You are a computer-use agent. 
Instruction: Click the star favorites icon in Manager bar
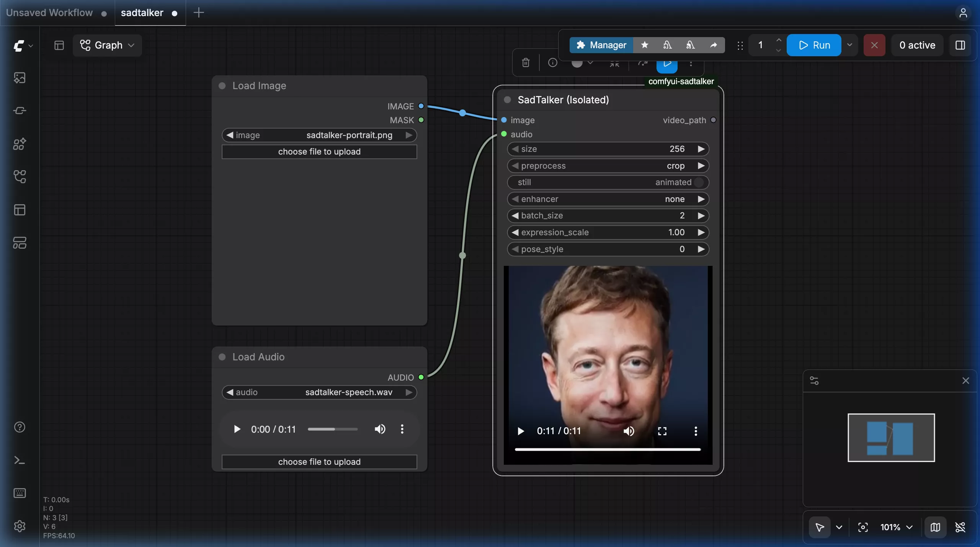click(645, 45)
